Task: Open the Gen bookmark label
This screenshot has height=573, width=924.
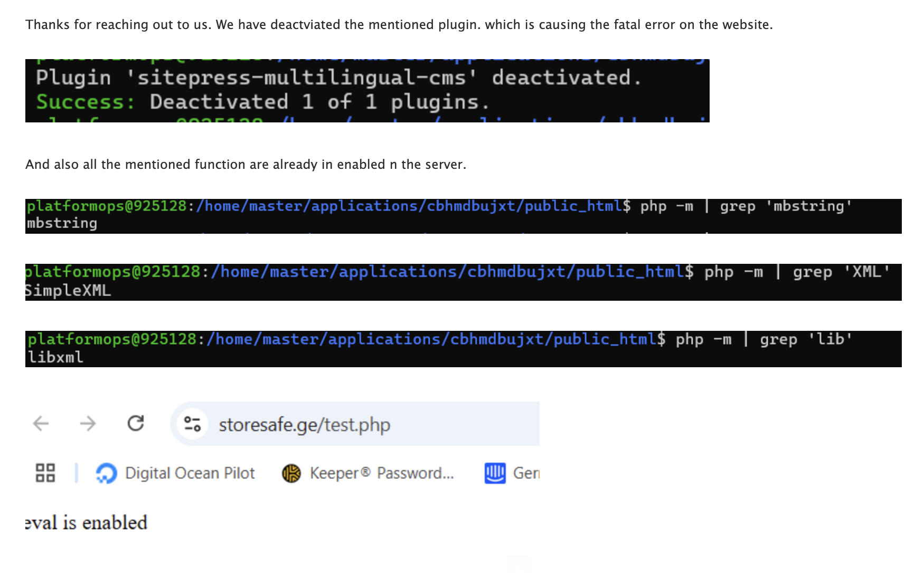Action: click(526, 473)
